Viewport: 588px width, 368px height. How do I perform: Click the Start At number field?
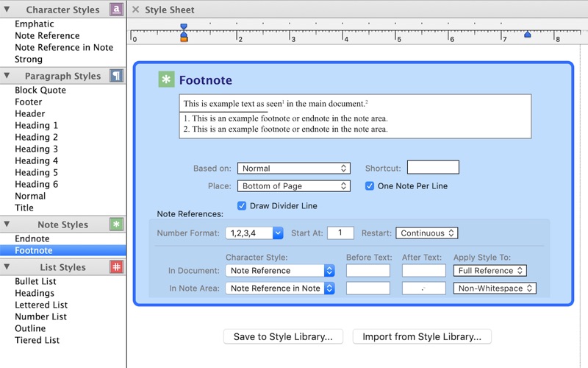(340, 233)
